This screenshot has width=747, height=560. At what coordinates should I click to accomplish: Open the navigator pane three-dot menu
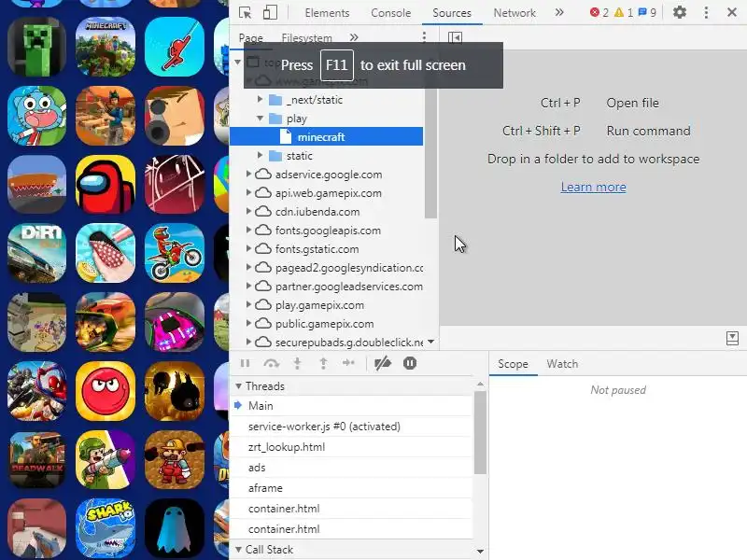[x=424, y=37]
